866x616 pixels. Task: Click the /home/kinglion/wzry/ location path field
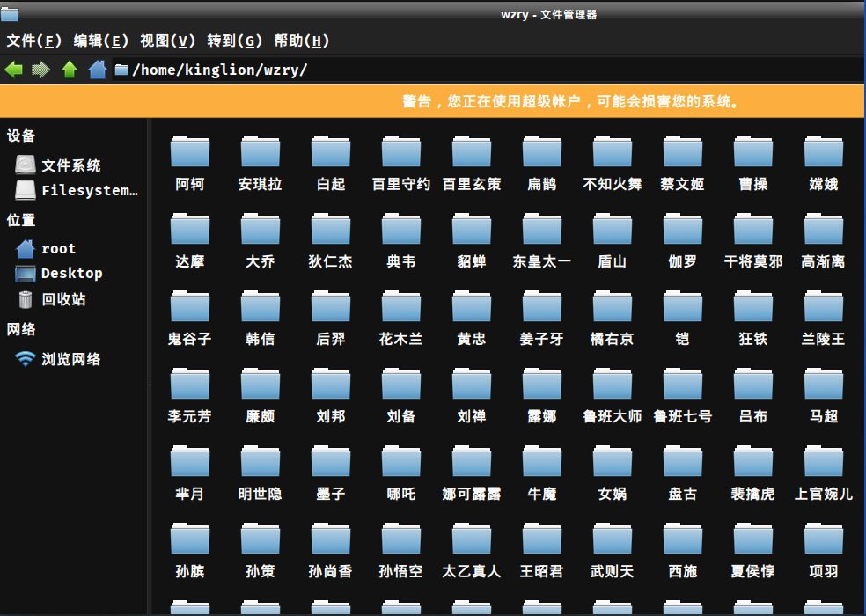[x=488, y=70]
